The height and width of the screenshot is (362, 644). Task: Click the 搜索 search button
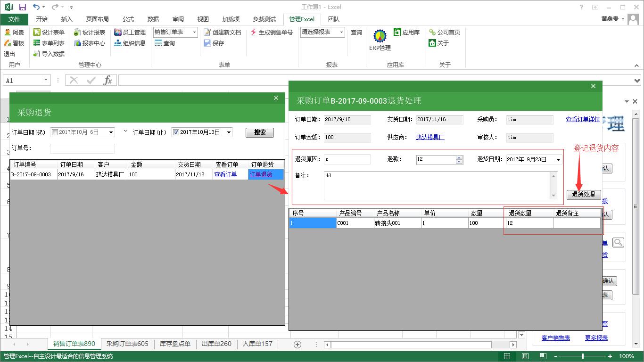260,132
